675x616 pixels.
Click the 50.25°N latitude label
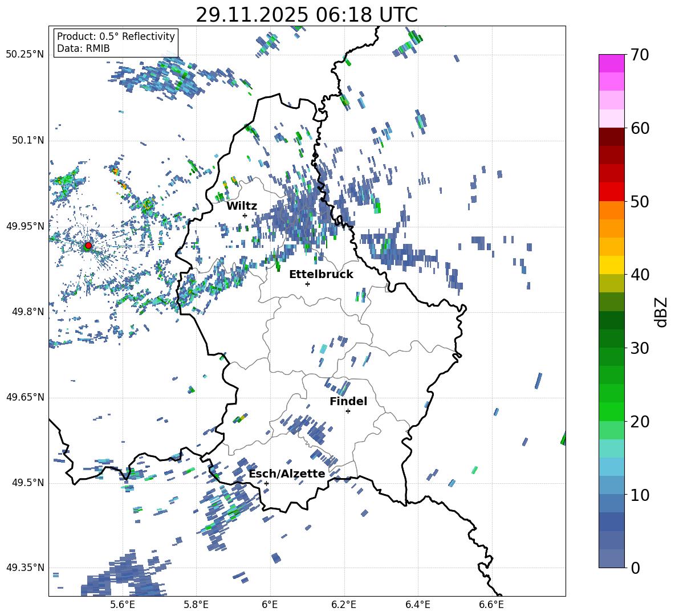[x=25, y=55]
